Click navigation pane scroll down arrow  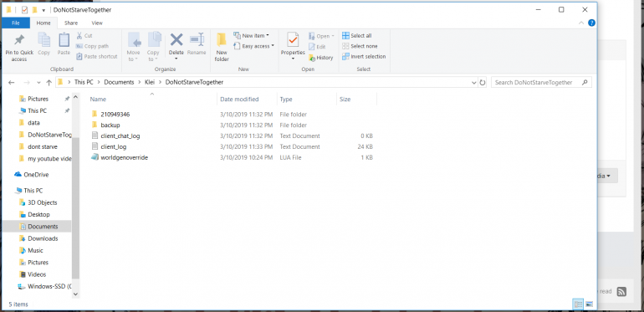coord(75,294)
